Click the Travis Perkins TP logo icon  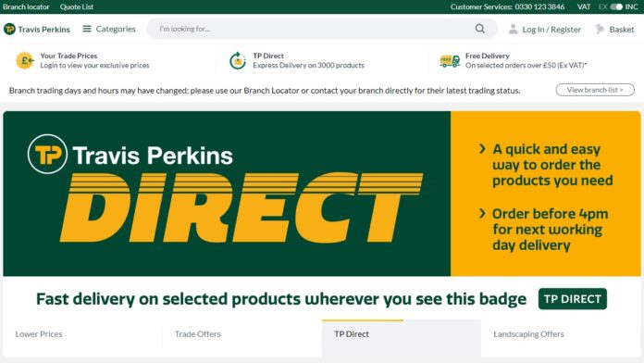[9, 30]
